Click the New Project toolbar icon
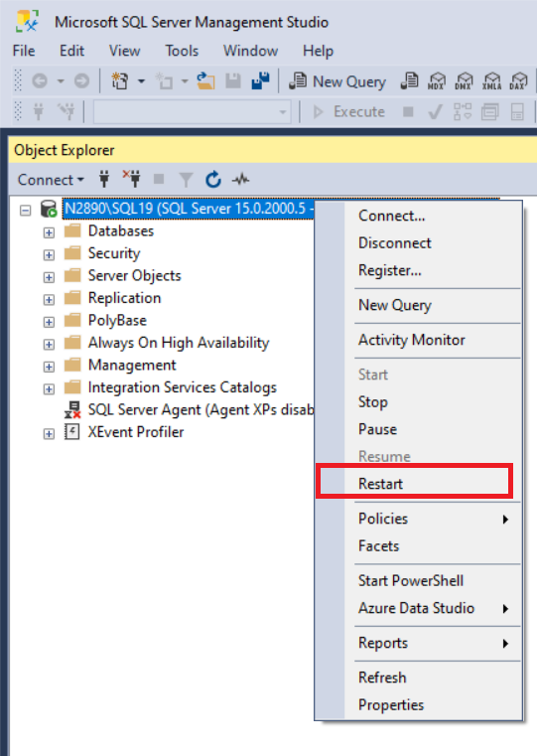 pyautogui.click(x=119, y=81)
